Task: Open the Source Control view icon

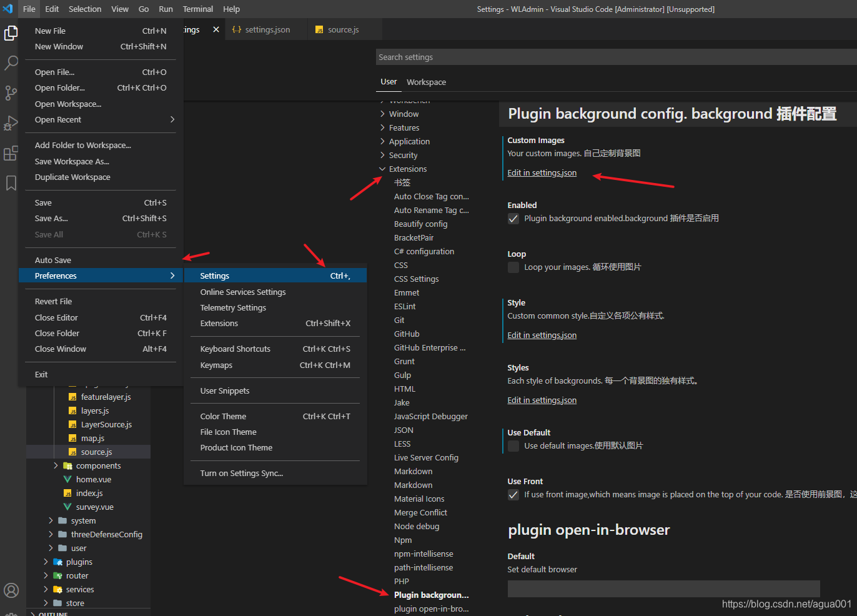Action: click(11, 93)
